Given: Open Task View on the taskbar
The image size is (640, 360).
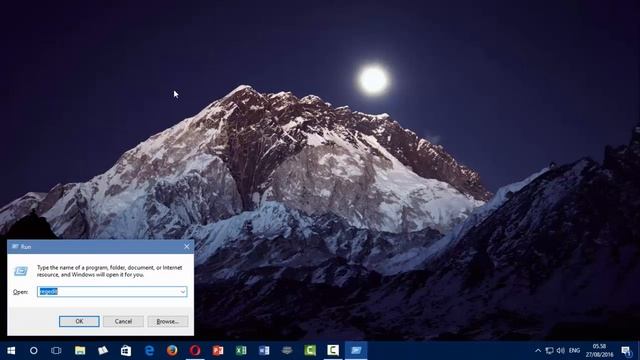Looking at the screenshot, I should (x=56, y=350).
